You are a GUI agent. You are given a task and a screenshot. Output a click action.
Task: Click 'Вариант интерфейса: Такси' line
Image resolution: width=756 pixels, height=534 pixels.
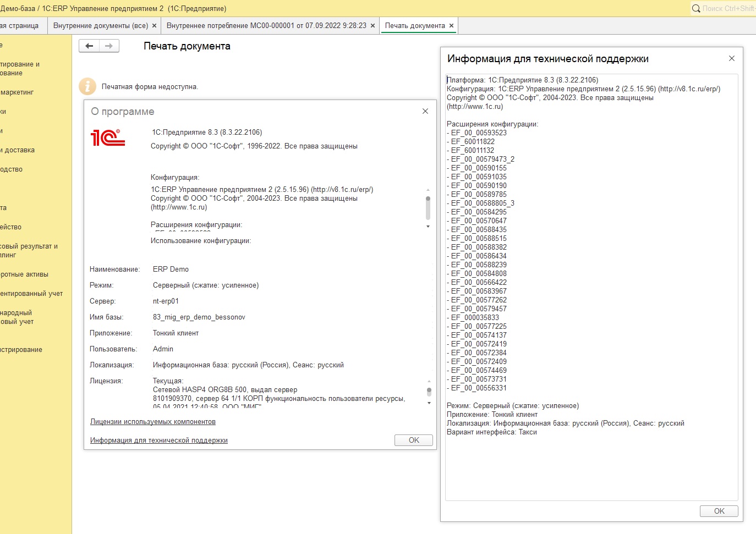492,432
